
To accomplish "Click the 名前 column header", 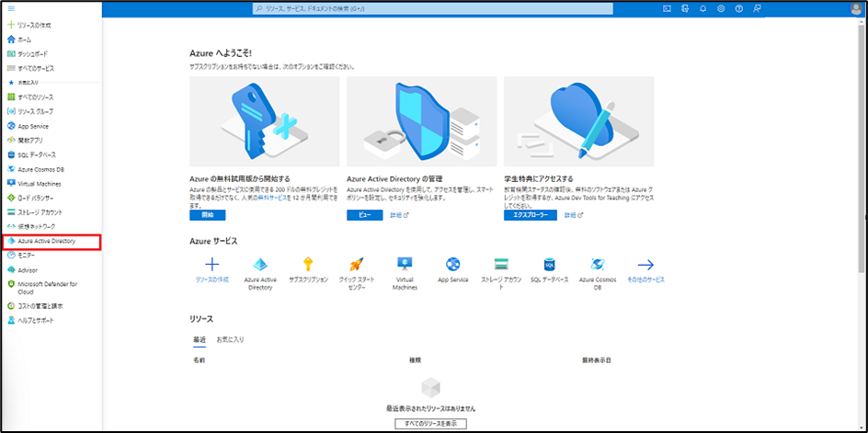I will pyautogui.click(x=200, y=360).
